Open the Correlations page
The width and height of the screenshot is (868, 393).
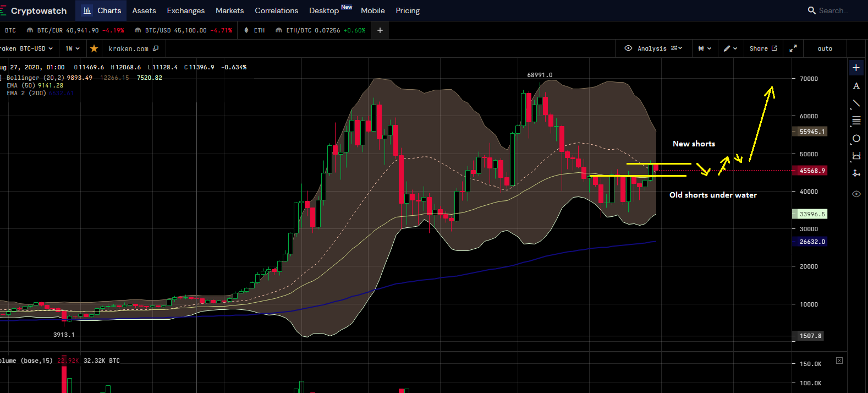point(277,10)
